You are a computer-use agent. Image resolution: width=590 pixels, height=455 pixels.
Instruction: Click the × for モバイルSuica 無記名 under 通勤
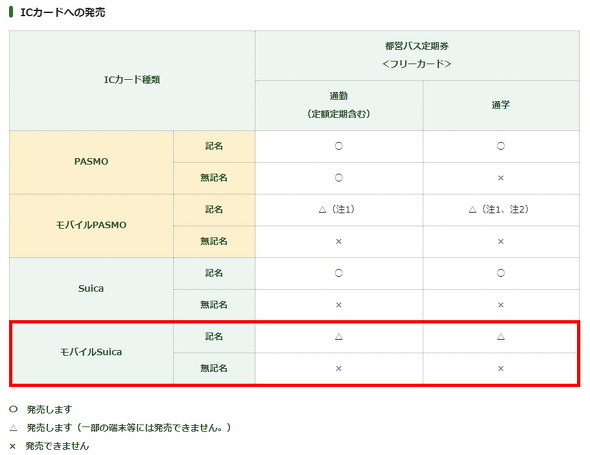pos(339,368)
